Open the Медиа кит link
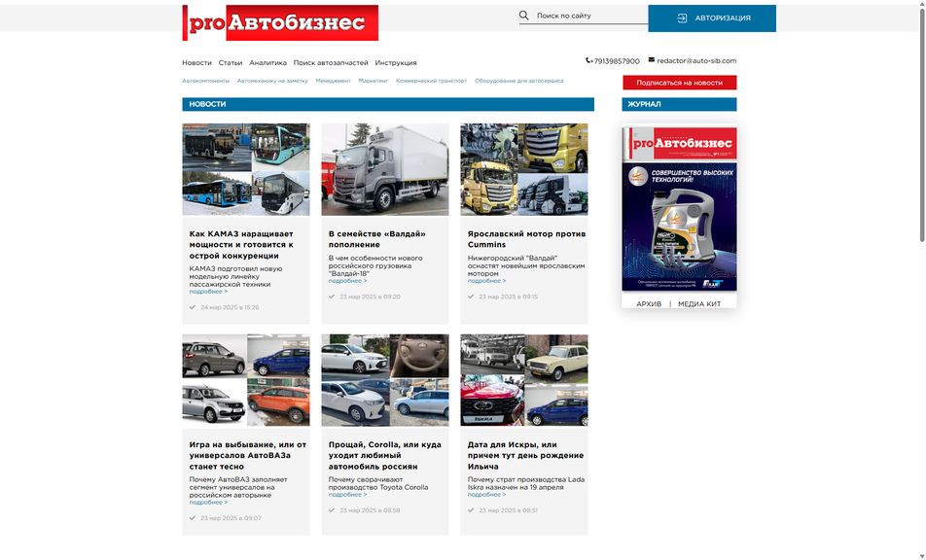Screen dimensions: 926x560 coord(699,304)
